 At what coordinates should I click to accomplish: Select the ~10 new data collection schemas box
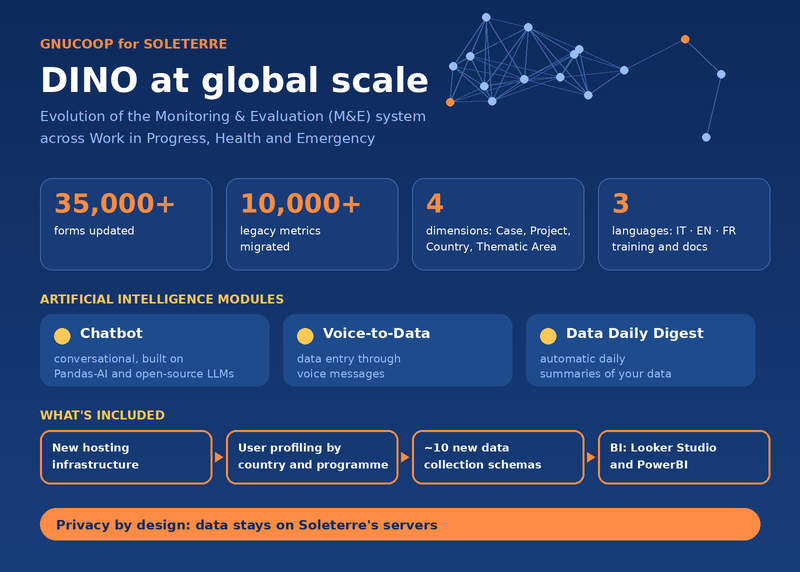click(x=498, y=457)
